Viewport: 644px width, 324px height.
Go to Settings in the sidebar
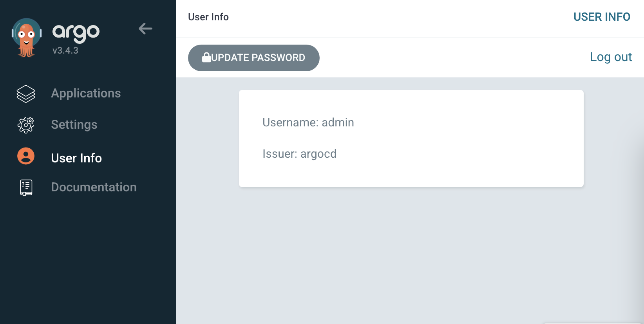(74, 124)
